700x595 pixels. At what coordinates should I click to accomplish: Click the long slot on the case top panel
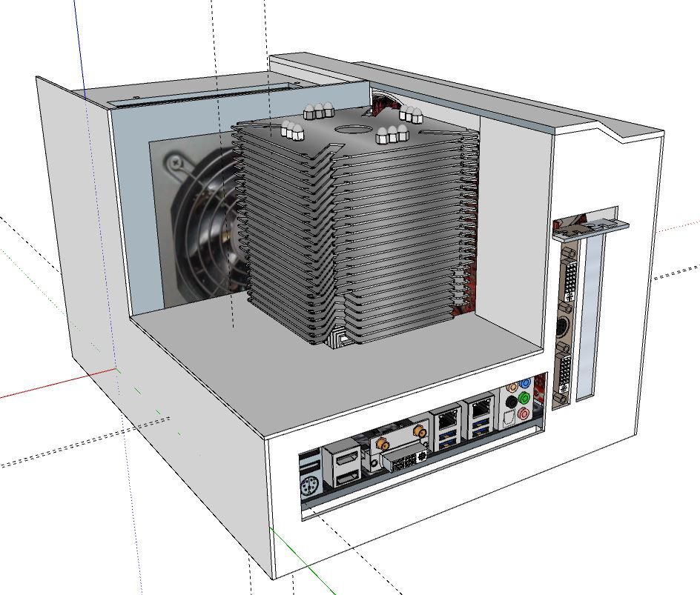point(203,95)
